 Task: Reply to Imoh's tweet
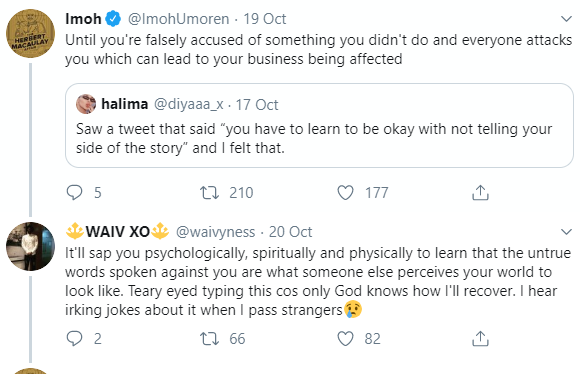pyautogui.click(x=74, y=193)
